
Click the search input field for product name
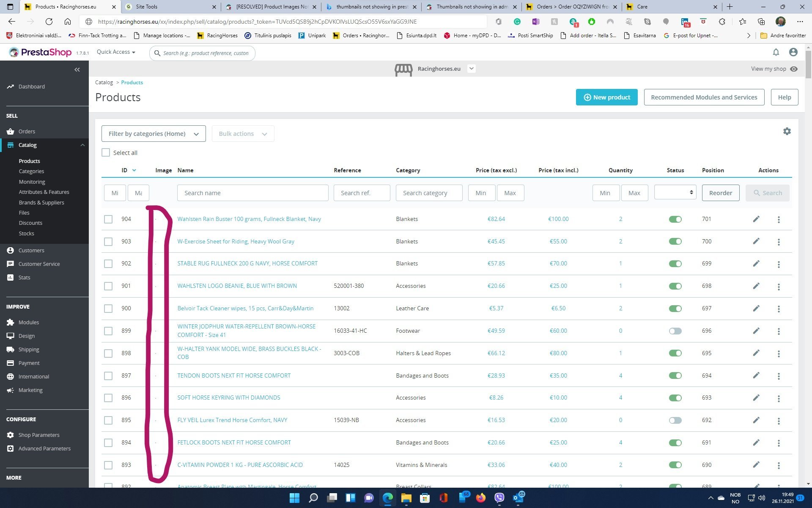point(252,193)
